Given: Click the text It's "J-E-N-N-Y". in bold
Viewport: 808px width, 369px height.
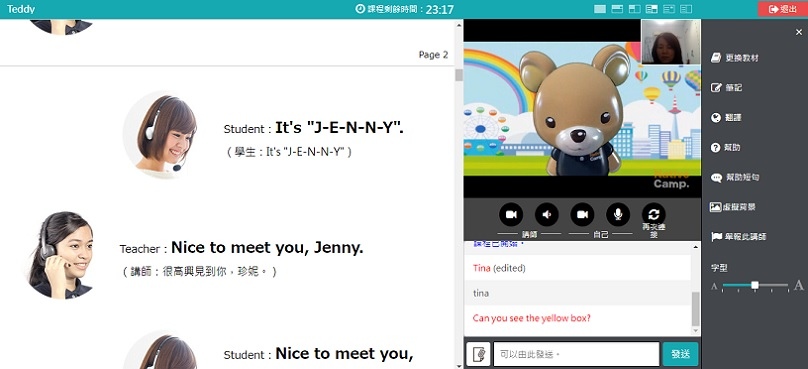Looking at the screenshot, I should point(339,127).
